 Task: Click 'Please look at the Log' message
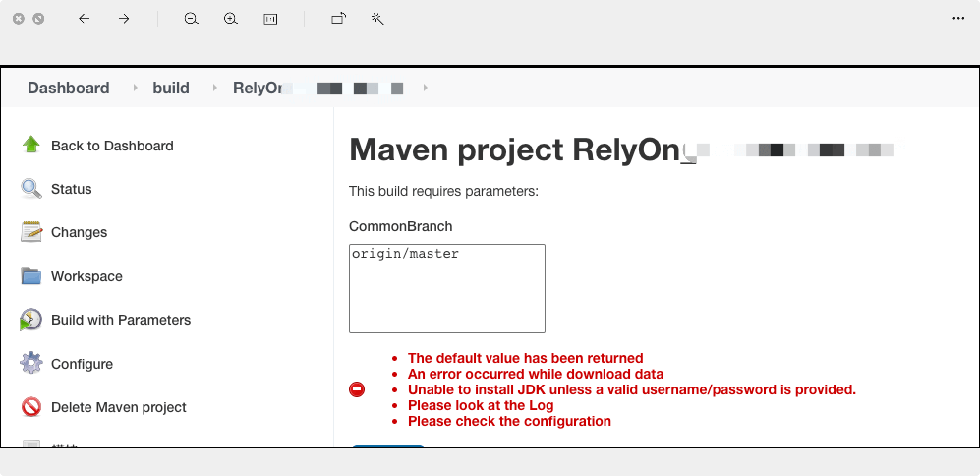point(481,405)
